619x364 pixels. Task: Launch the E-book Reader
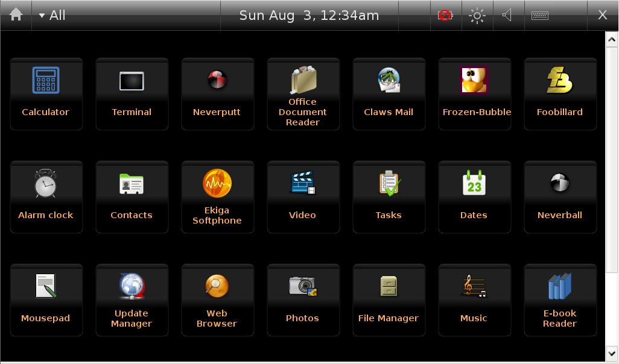click(x=560, y=300)
